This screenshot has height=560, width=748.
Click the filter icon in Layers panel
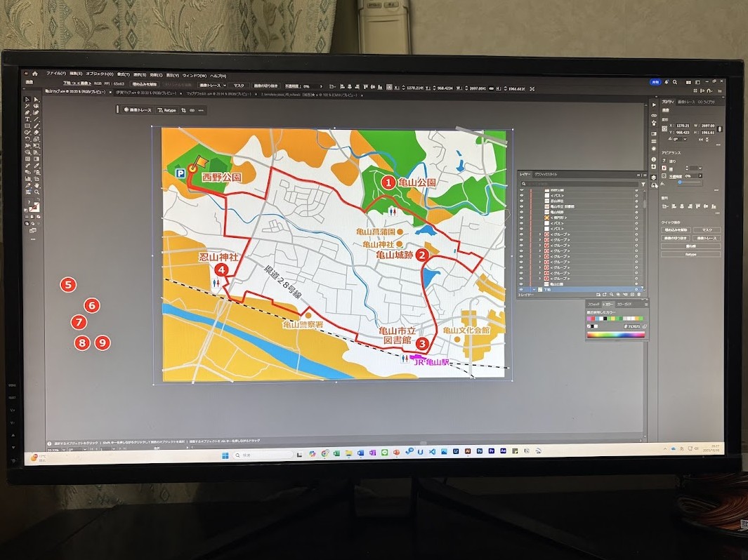click(x=643, y=185)
